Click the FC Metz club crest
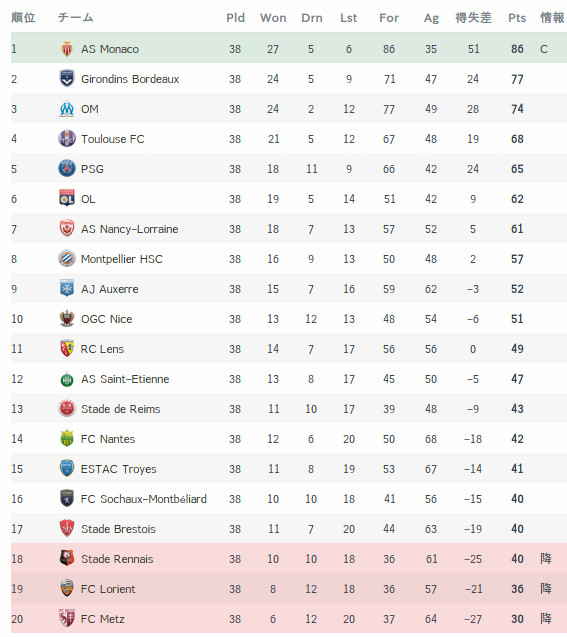This screenshot has width=567, height=637. (x=67, y=618)
